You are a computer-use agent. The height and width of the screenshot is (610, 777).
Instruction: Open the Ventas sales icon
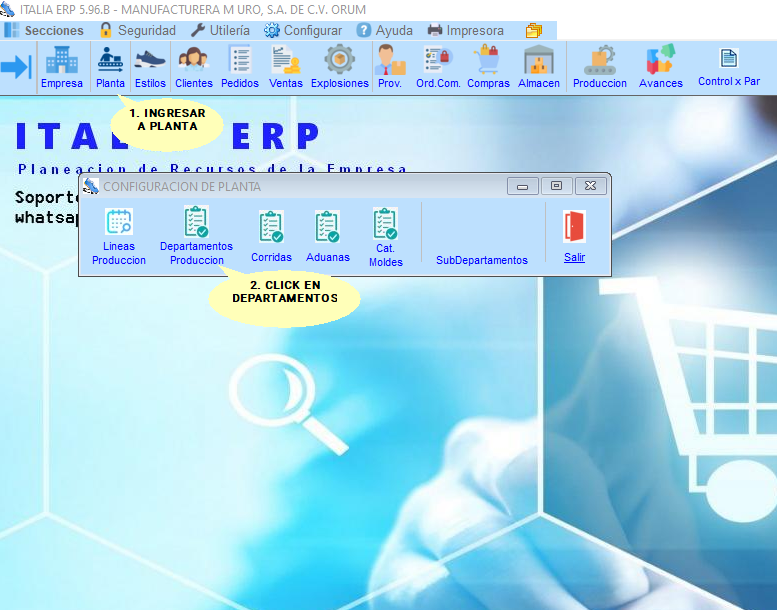tap(286, 59)
